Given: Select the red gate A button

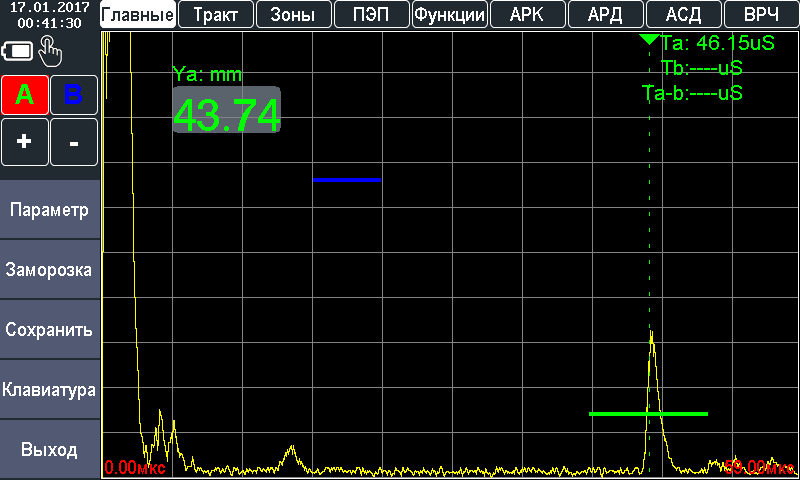Looking at the screenshot, I should coord(25,95).
